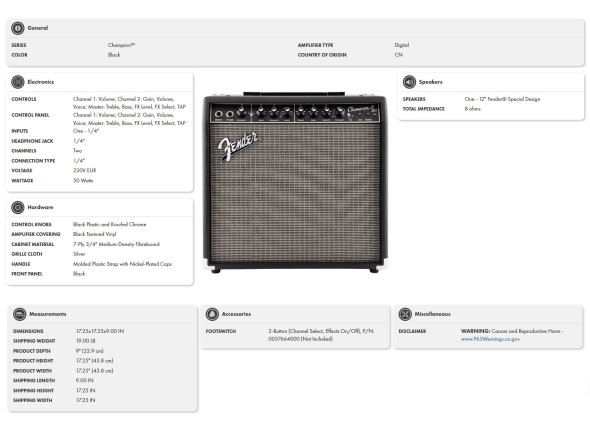
Task: Click the SPEAKERS row label
Action: [414, 99]
